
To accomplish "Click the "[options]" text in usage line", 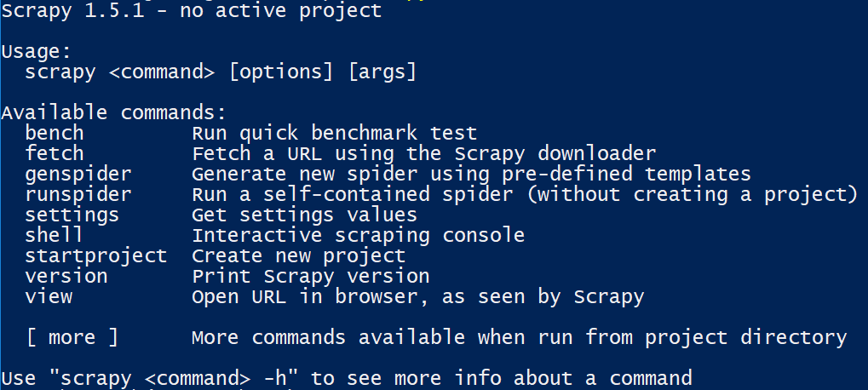I will [x=281, y=72].
